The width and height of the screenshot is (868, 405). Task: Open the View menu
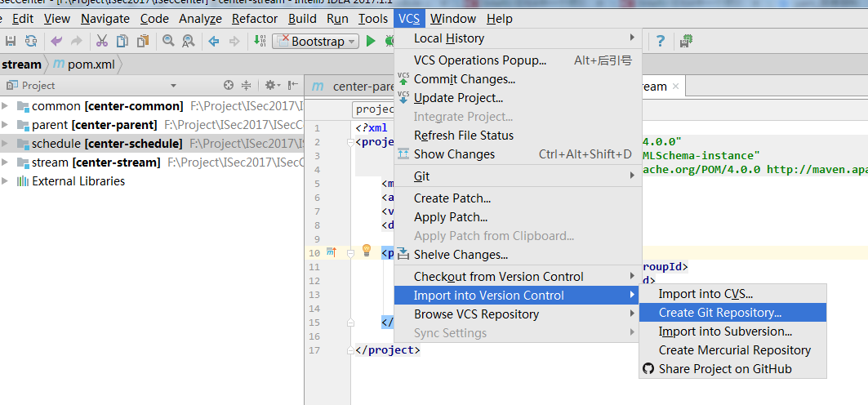57,19
